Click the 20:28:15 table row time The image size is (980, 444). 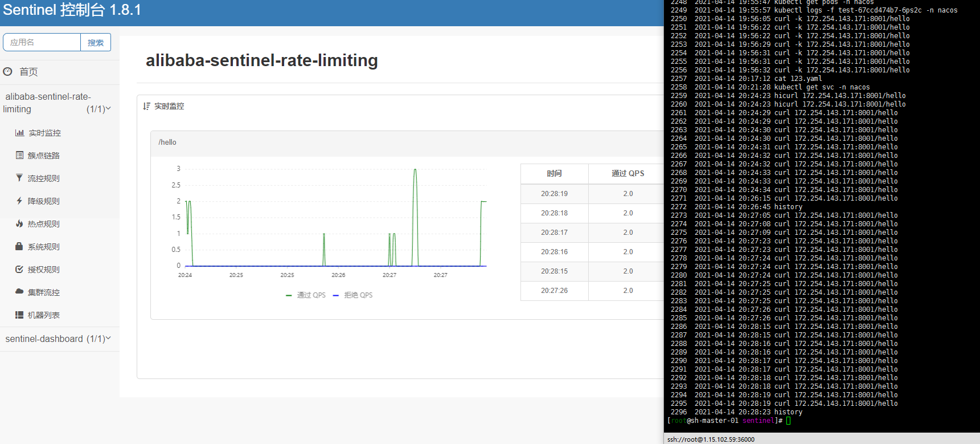(554, 271)
